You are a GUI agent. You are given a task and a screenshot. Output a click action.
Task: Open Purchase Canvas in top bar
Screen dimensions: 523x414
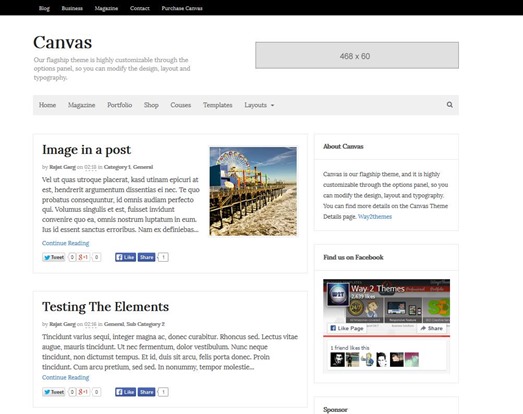point(182,8)
